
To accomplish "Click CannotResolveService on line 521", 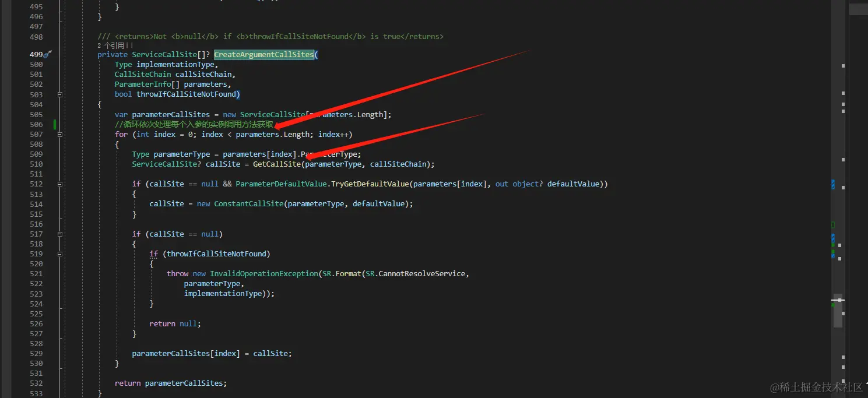I will tap(423, 274).
